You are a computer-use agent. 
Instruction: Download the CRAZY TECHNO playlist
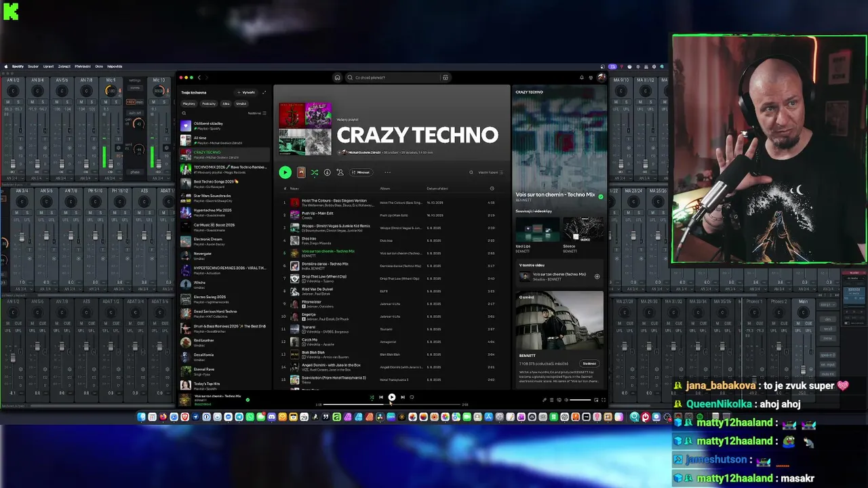327,172
